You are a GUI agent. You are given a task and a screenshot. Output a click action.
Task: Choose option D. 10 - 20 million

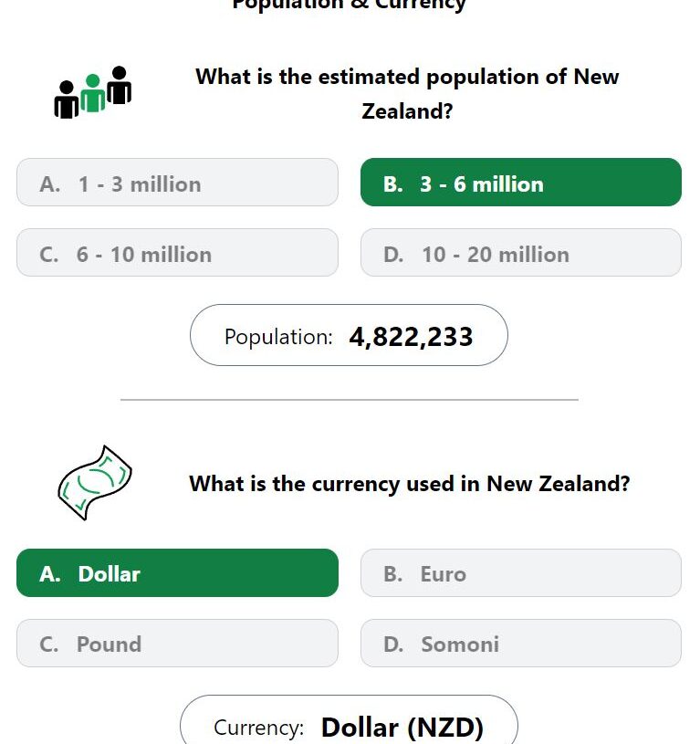521,253
